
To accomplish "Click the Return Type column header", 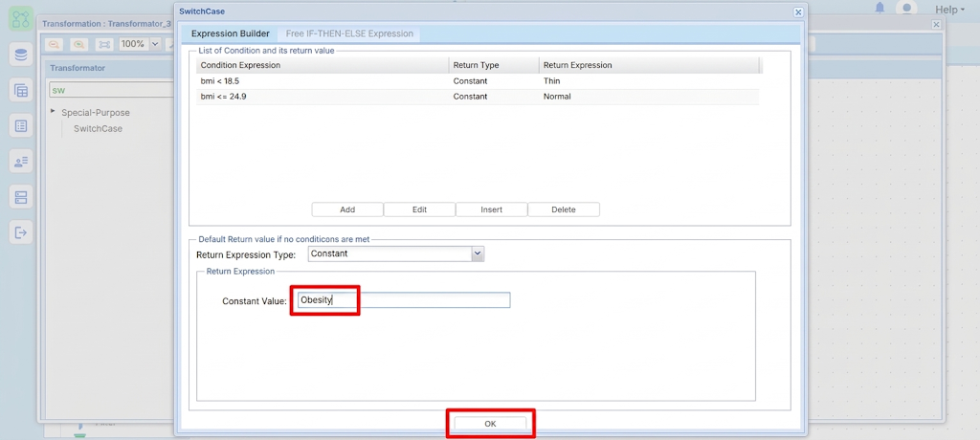I will pos(494,65).
